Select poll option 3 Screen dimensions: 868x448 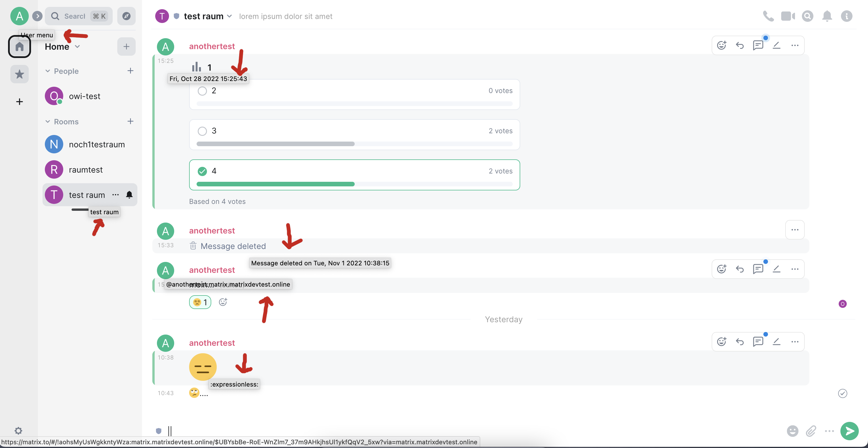tap(202, 131)
